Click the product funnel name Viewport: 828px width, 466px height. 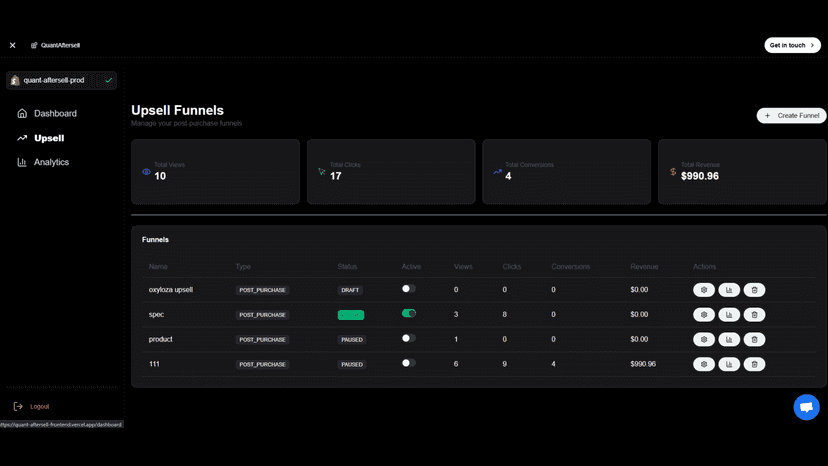161,340
